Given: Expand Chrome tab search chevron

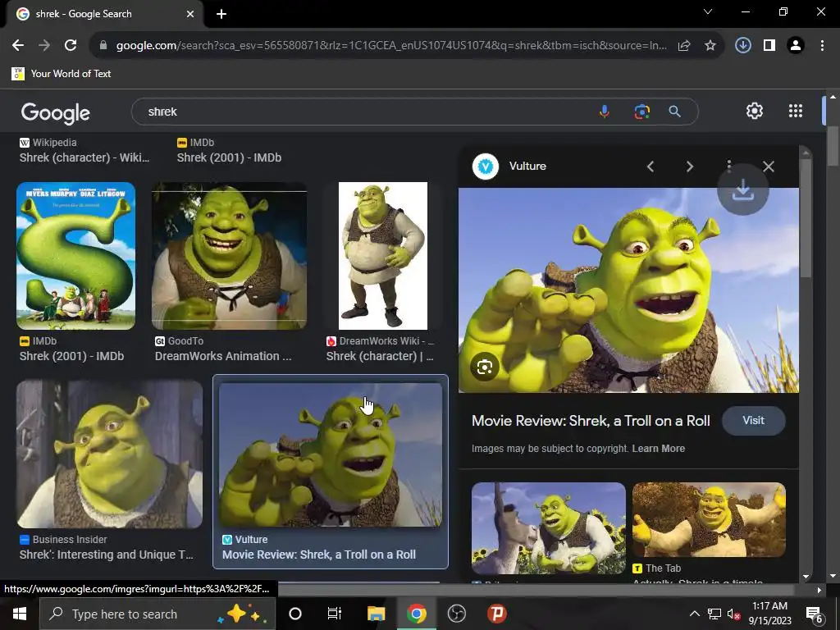Looking at the screenshot, I should (708, 11).
